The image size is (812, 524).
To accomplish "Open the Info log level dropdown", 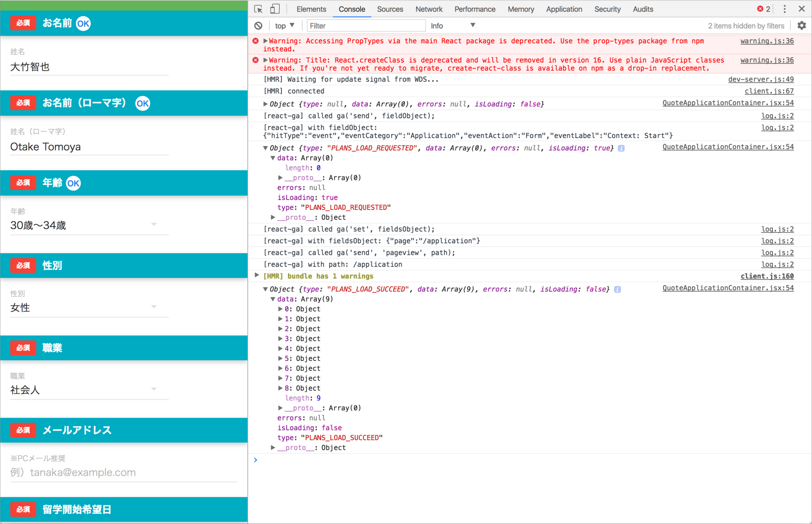I will click(x=453, y=26).
